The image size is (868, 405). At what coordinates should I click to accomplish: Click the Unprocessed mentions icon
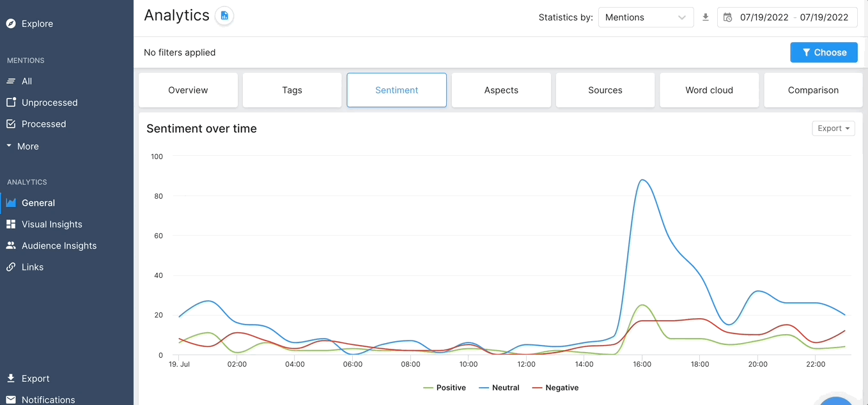(11, 102)
